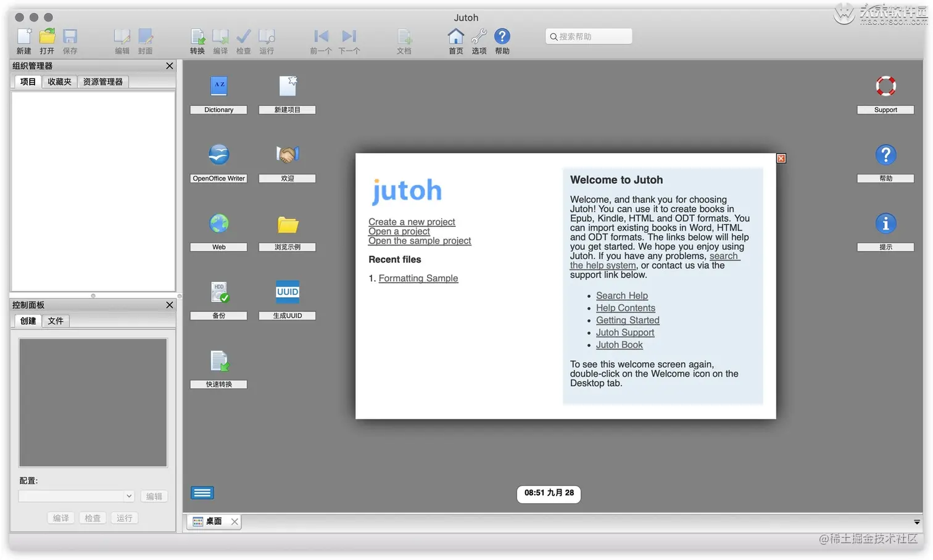Click the blue list icon on desktop
This screenshot has width=933, height=560.
202,493
